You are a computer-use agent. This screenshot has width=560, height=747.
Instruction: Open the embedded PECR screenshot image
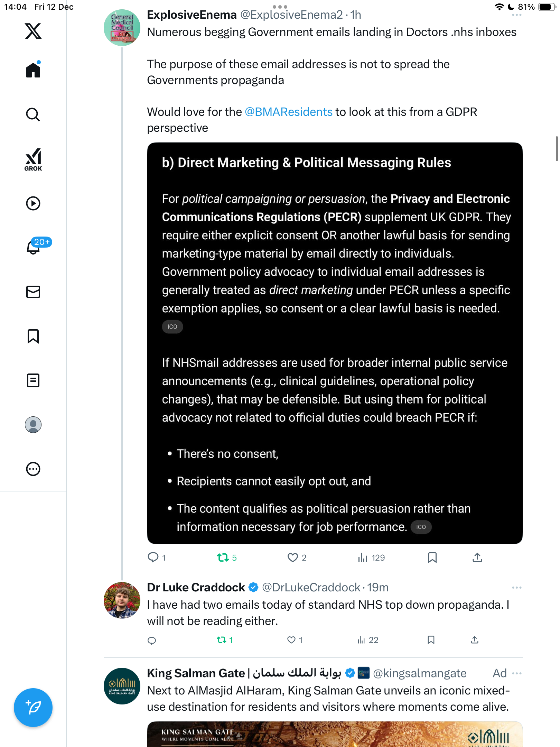pos(335,343)
